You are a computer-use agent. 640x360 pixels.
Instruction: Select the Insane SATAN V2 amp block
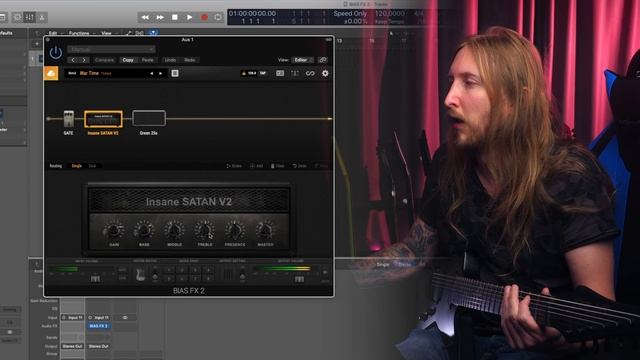pyautogui.click(x=103, y=119)
